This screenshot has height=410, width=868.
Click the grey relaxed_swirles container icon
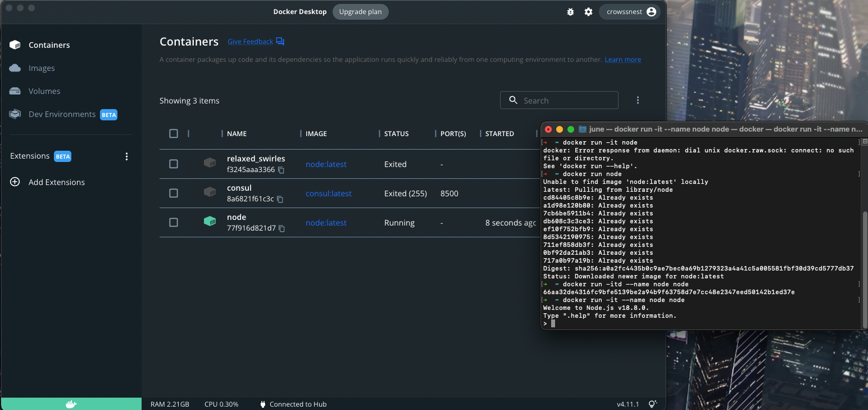pos(210,163)
